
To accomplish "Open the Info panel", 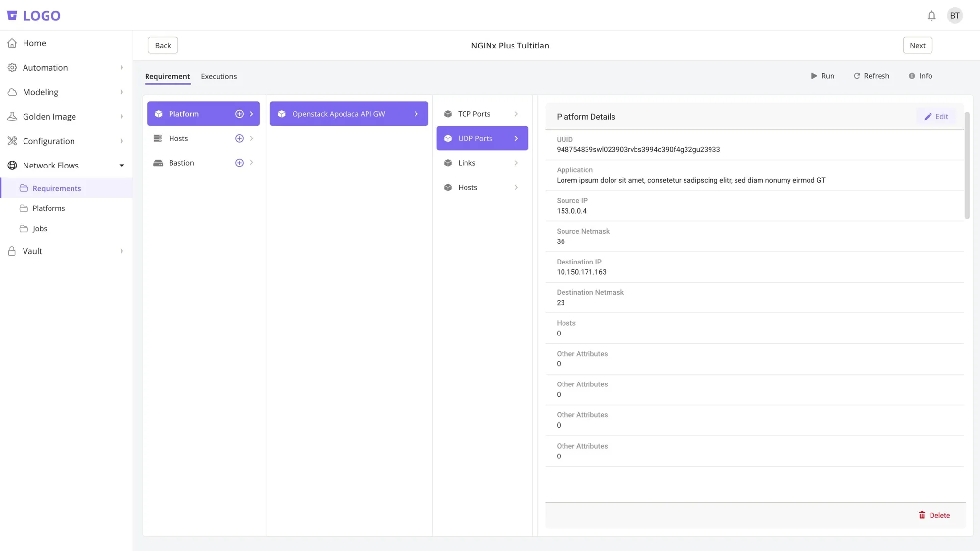I will coord(920,76).
